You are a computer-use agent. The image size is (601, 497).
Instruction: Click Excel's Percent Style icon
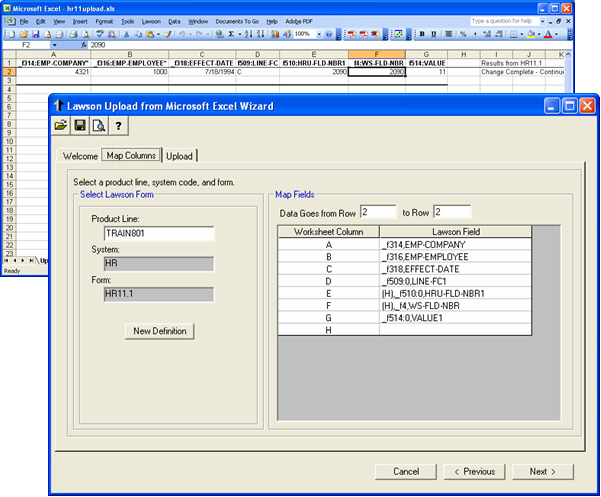pyautogui.click(x=463, y=34)
